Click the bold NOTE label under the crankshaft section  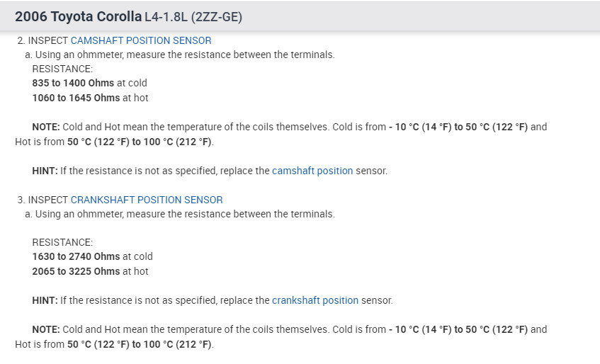(x=46, y=329)
